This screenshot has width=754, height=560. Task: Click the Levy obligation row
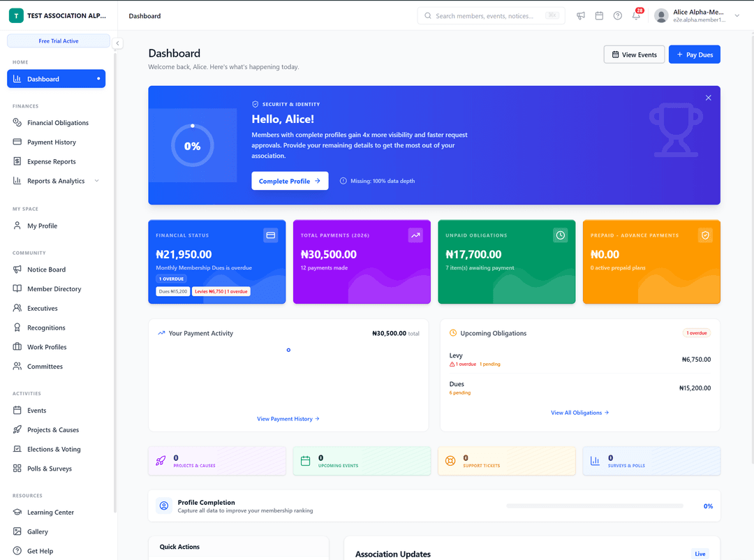[x=580, y=360]
